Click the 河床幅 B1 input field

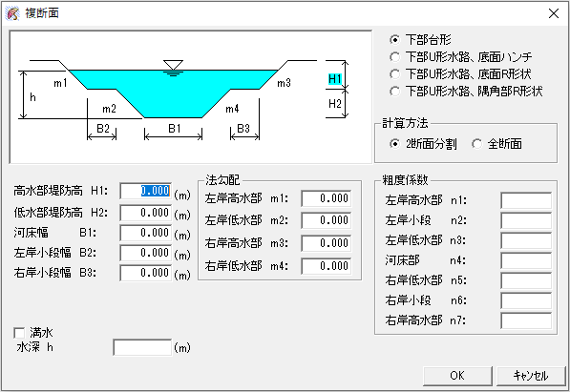(145, 233)
